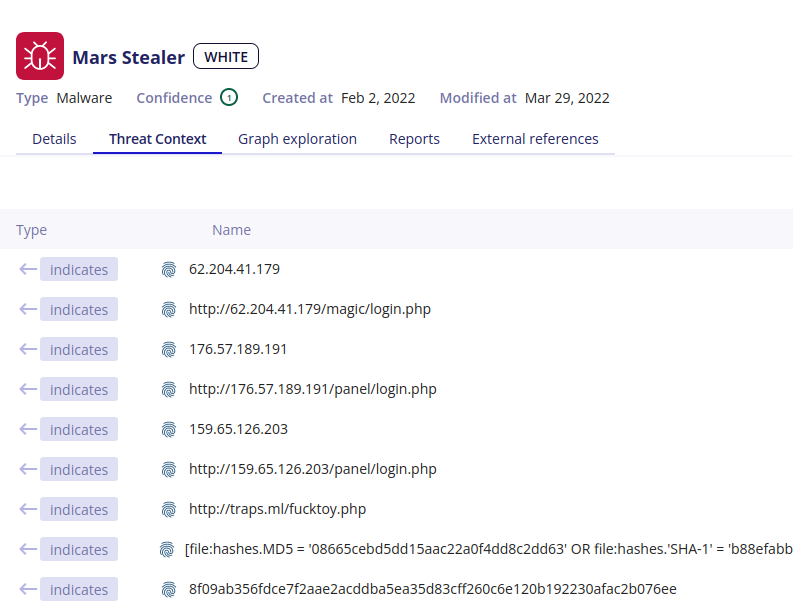Click modified date Mar 29, 2022
The image size is (793, 609).
[x=567, y=98]
